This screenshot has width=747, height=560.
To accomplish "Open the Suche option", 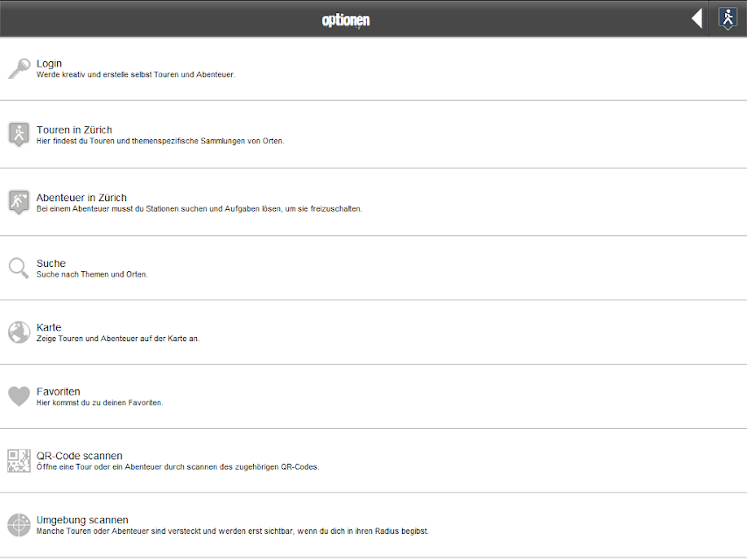I will 373,268.
